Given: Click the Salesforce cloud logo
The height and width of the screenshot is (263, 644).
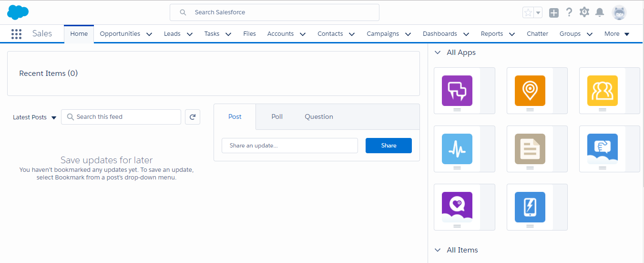Looking at the screenshot, I should 18,12.
